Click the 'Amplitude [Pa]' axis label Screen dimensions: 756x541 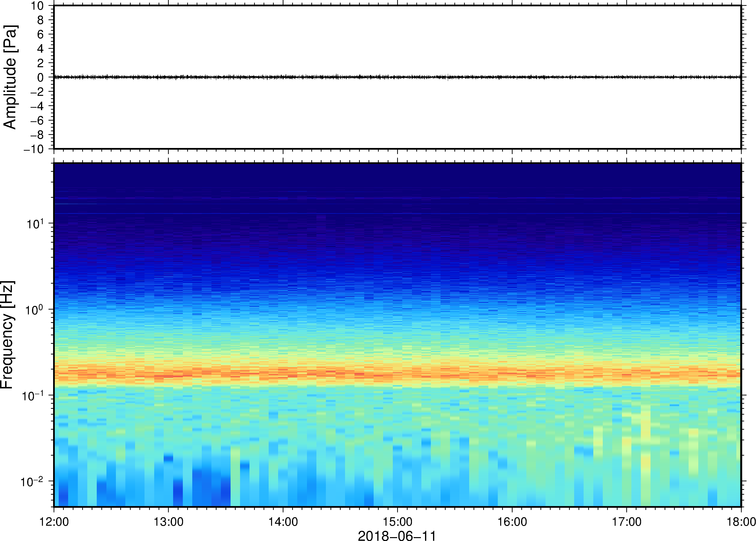tap(10, 77)
